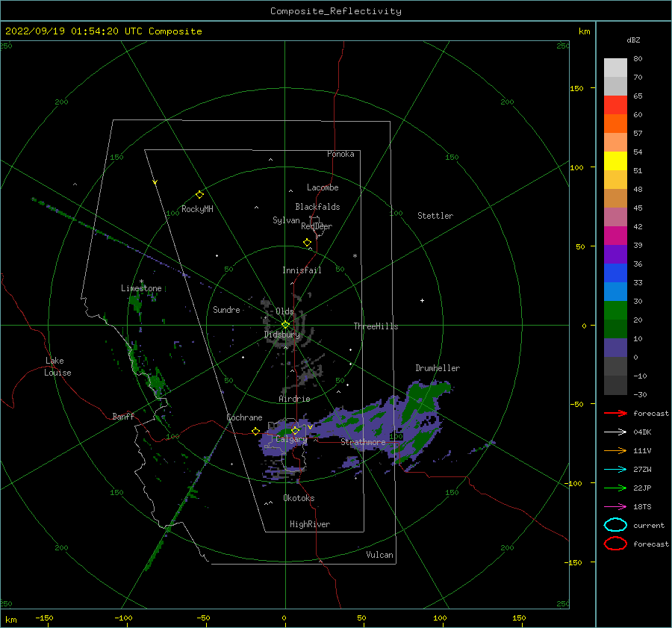Select the 'RockyMH' map label
672x628 pixels.
coord(197,209)
